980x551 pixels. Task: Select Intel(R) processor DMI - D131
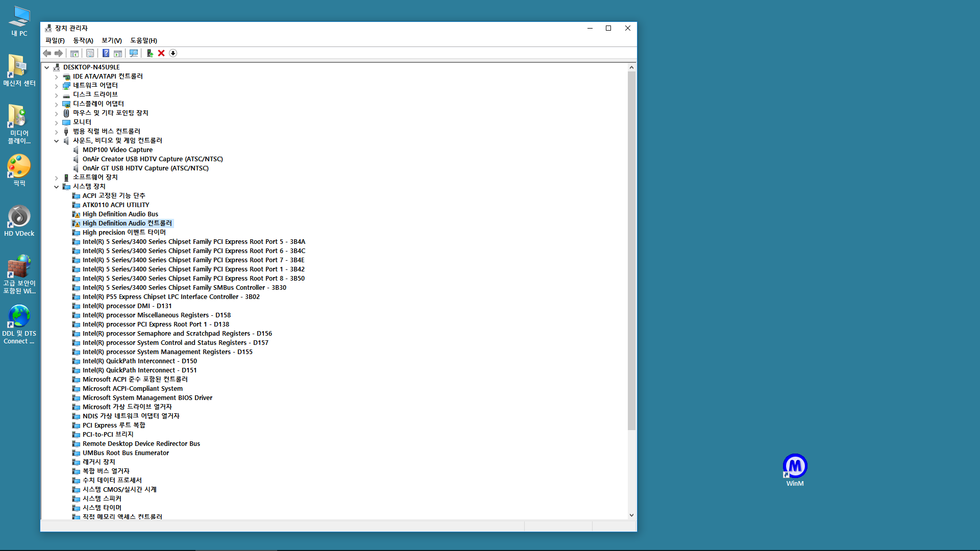(x=127, y=306)
